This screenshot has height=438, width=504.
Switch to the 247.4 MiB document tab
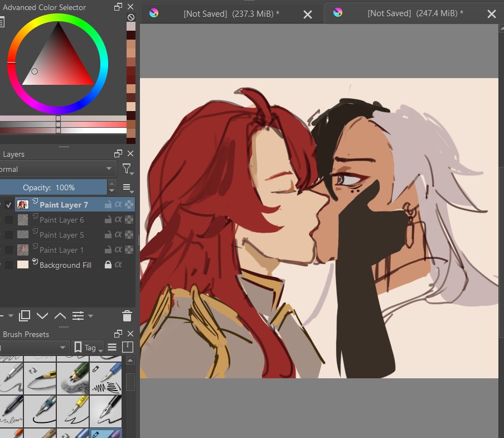pyautogui.click(x=415, y=13)
